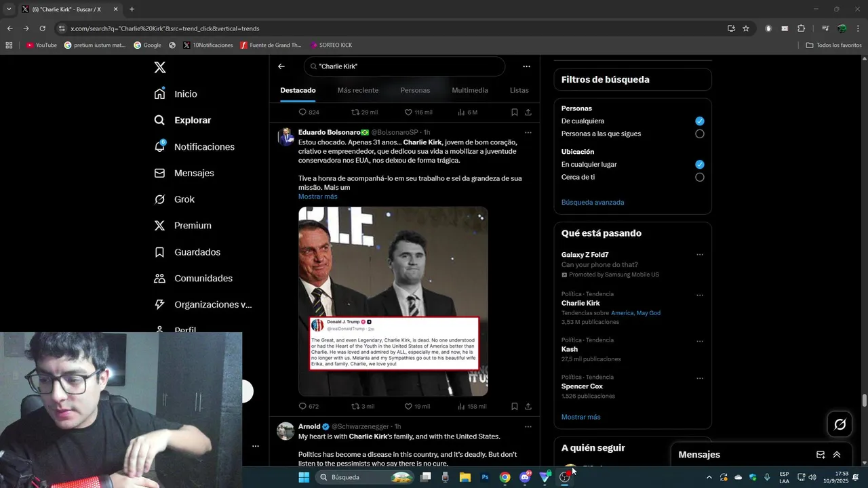
Task: View Bolsonaro post 158 mil views
Action: click(x=472, y=407)
